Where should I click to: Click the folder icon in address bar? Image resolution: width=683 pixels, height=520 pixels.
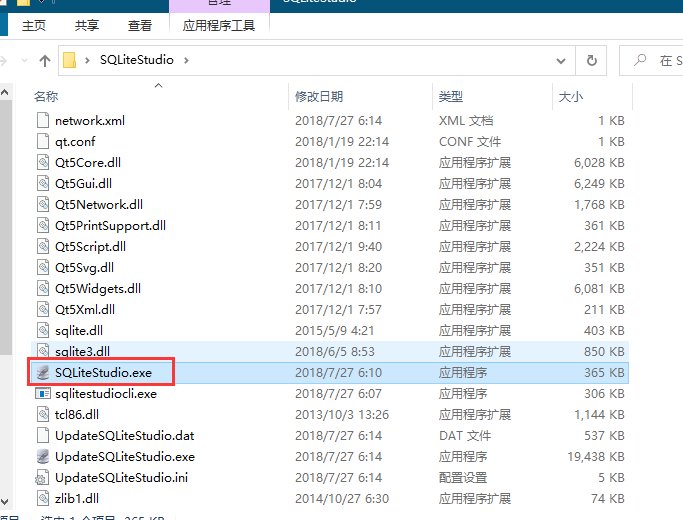(70, 60)
